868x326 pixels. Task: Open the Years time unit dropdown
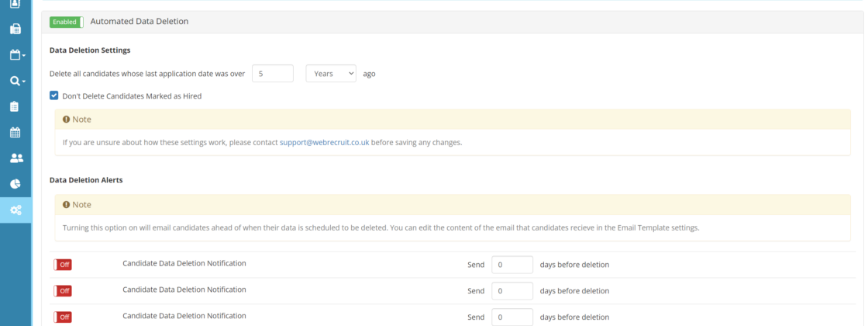click(x=331, y=74)
